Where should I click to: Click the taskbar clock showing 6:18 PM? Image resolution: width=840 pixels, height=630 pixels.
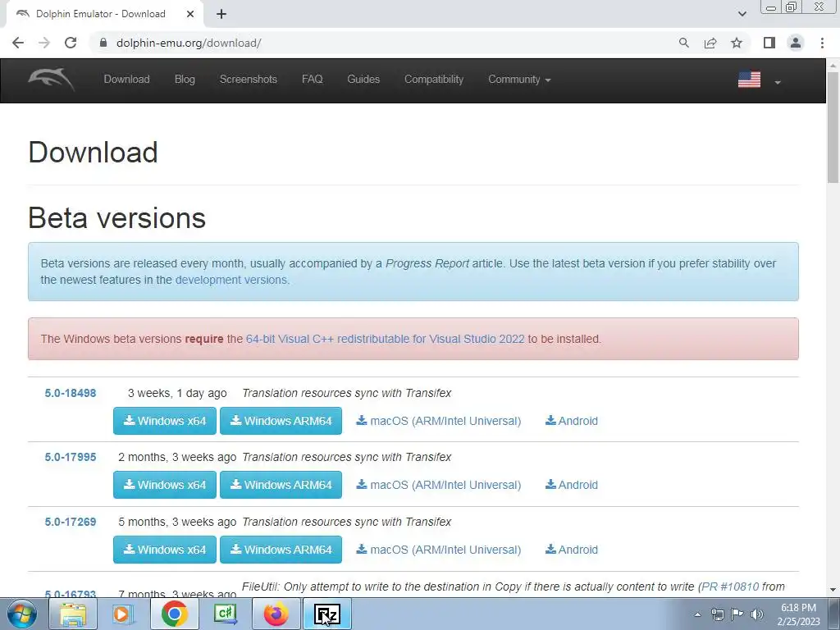point(799,614)
